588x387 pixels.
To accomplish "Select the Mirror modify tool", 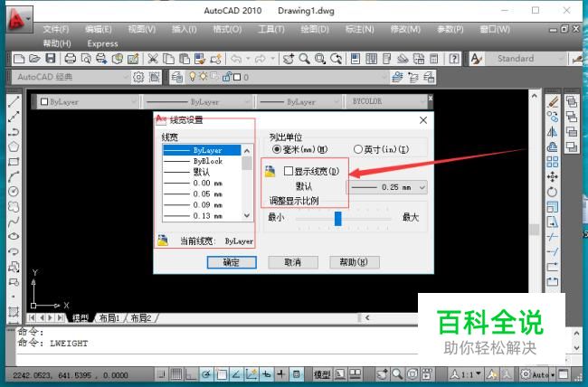I will 553,132.
